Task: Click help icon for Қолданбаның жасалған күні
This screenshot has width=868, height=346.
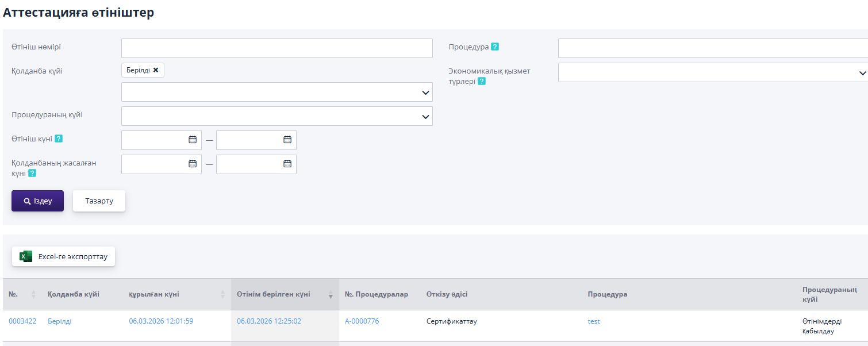Action: click(x=32, y=173)
